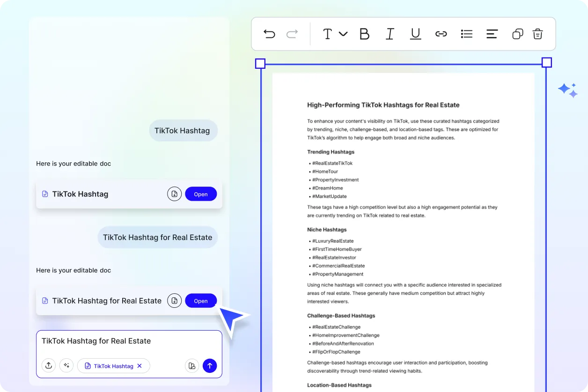Apply bulleted list formatting

pos(466,34)
